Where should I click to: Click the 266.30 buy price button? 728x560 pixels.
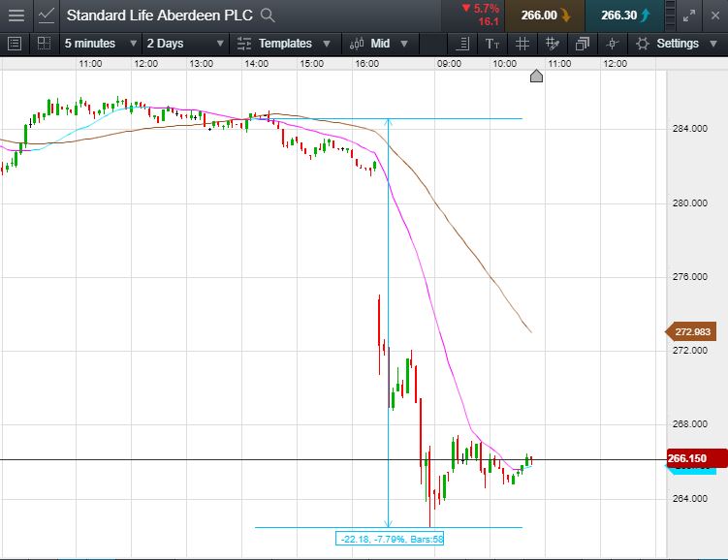624,16
